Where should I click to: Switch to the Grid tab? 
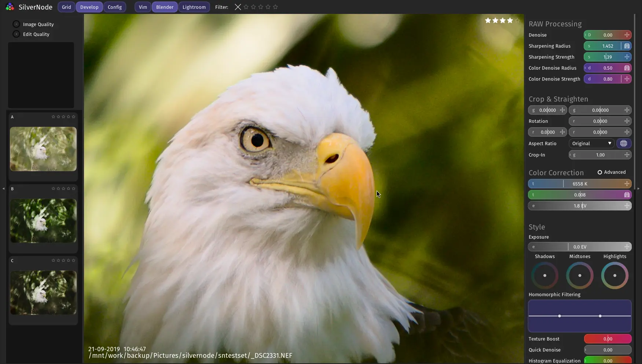coord(66,7)
